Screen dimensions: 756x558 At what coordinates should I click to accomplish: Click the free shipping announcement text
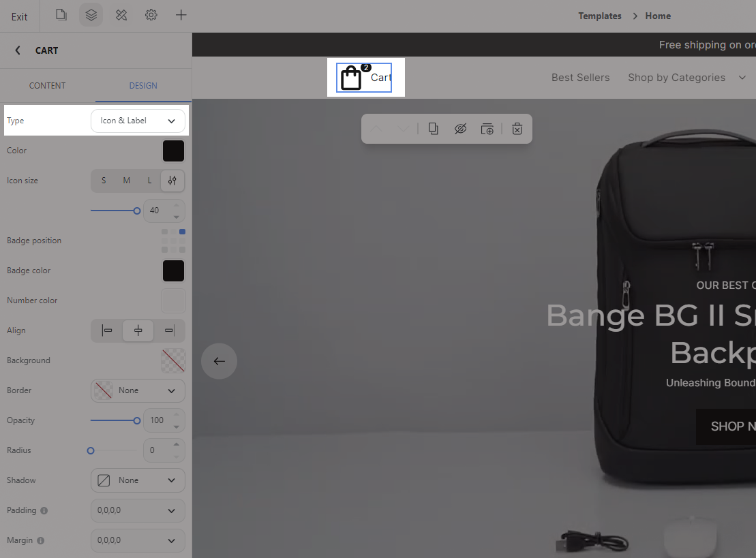point(708,45)
